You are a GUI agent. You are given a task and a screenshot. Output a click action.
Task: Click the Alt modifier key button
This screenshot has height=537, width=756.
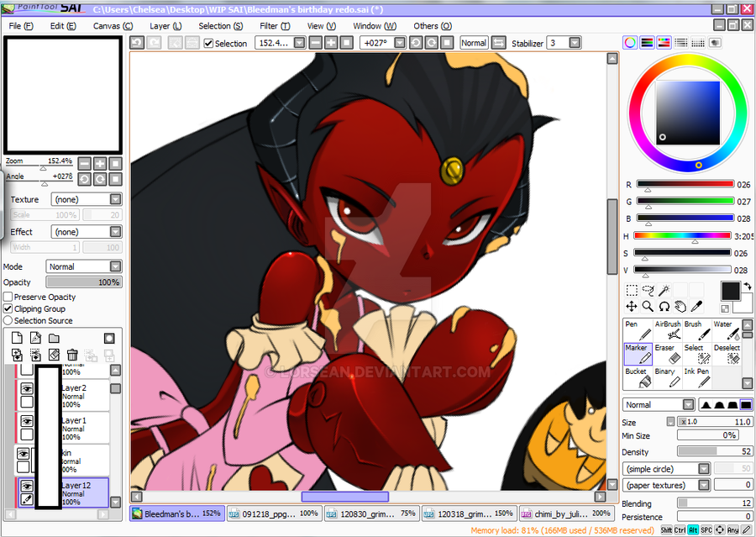pos(693,529)
